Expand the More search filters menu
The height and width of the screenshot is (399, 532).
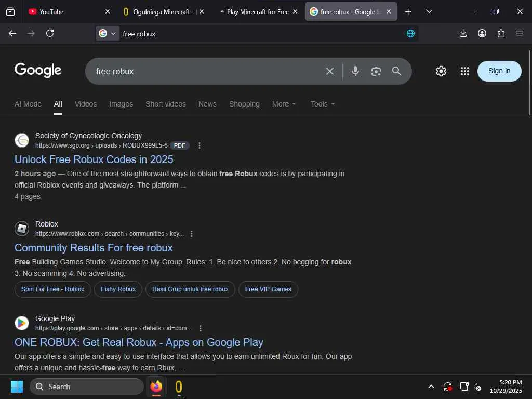[284, 104]
